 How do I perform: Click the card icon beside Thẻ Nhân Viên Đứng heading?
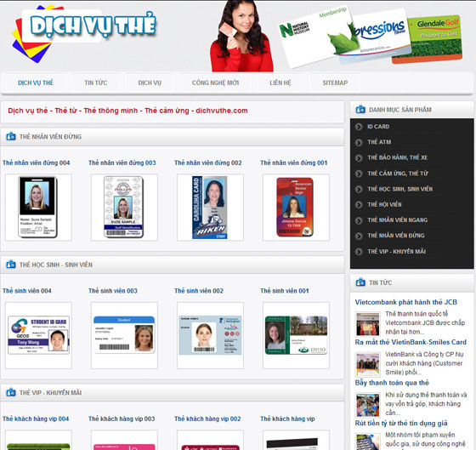[x=11, y=136]
